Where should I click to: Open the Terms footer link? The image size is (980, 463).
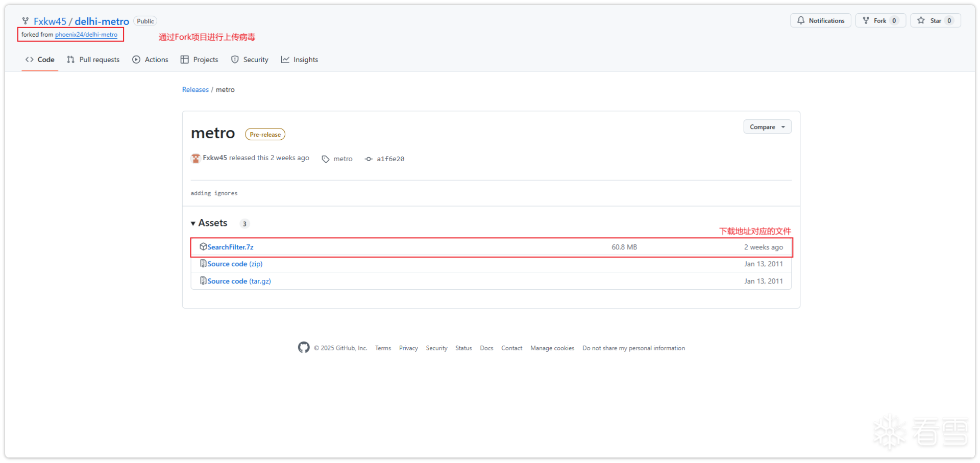383,348
